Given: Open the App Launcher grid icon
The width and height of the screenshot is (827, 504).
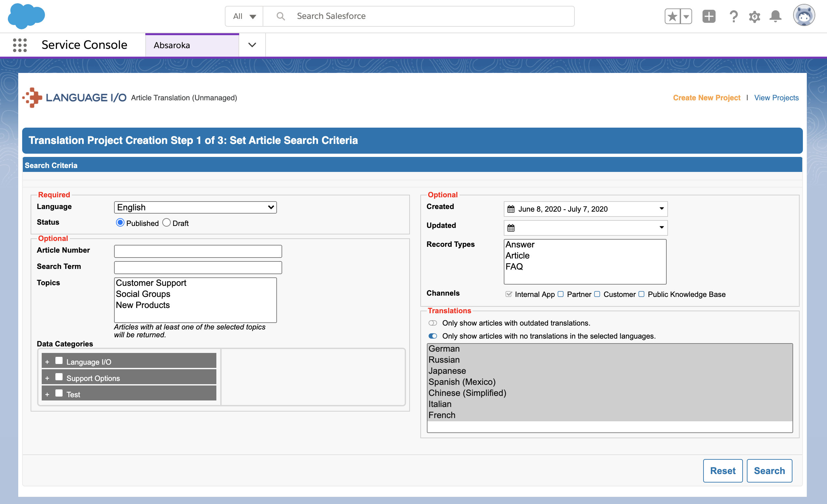Looking at the screenshot, I should 20,45.
